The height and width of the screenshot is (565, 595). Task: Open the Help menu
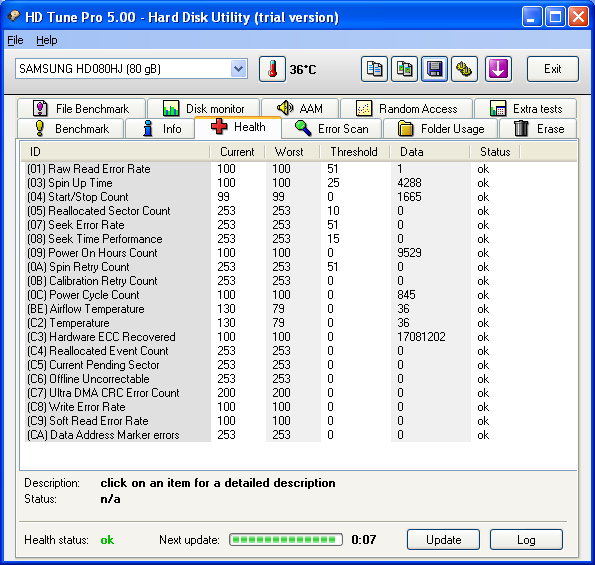coord(47,40)
